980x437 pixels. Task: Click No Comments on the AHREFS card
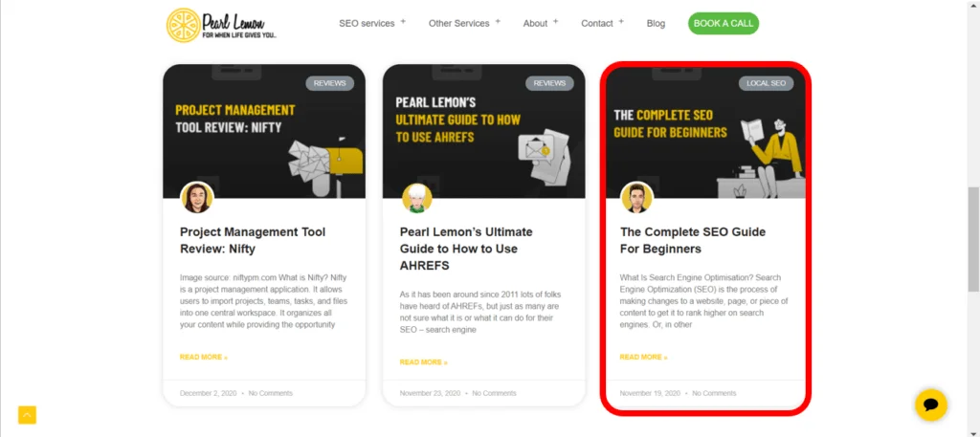[x=495, y=393]
